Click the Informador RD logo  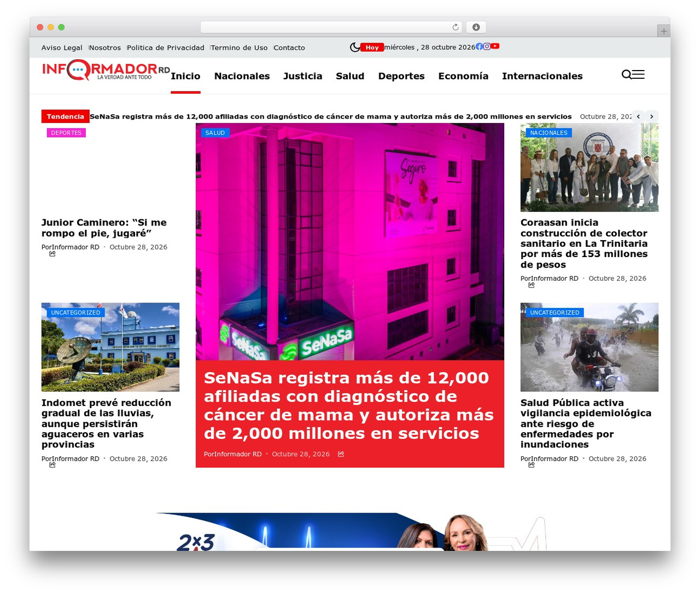106,70
